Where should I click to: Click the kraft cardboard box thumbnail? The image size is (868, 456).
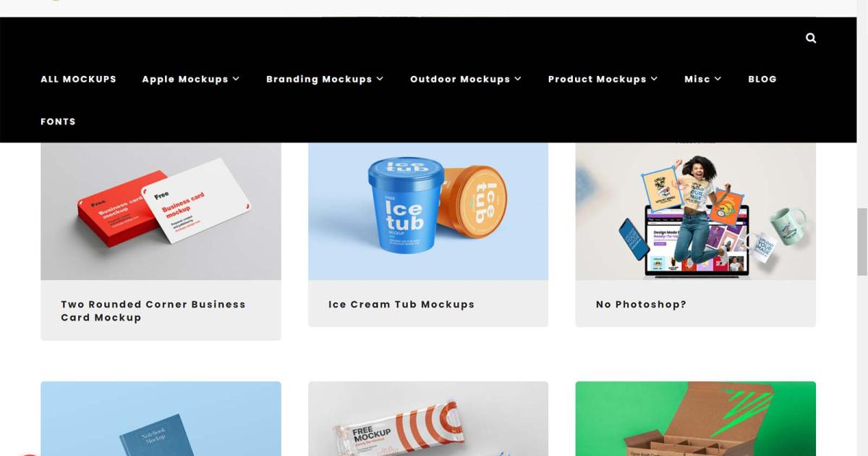[695, 418]
